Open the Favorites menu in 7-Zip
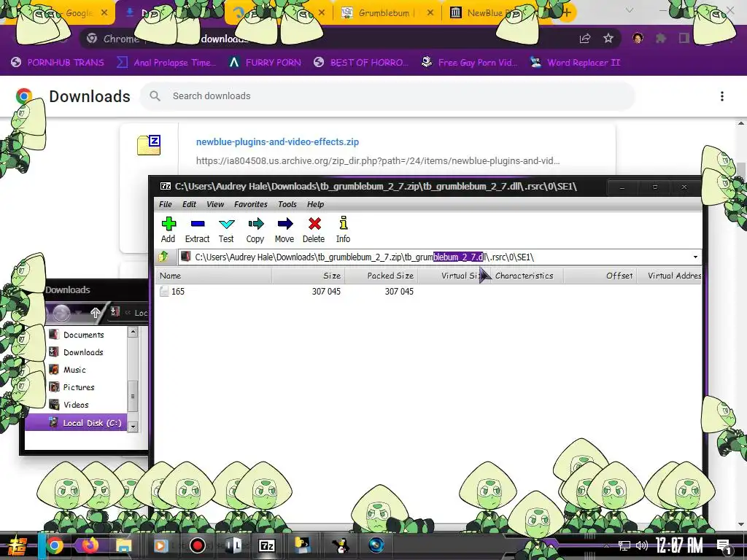The width and height of the screenshot is (747, 560). coord(251,204)
